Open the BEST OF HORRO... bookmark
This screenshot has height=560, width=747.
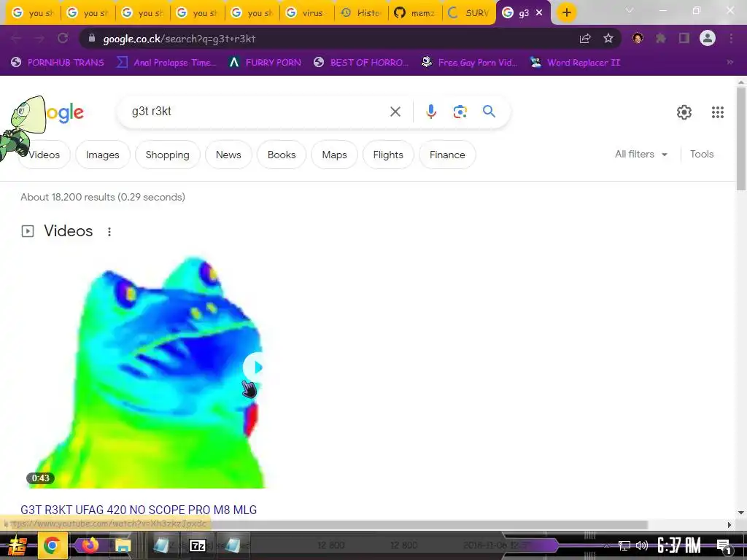point(362,63)
